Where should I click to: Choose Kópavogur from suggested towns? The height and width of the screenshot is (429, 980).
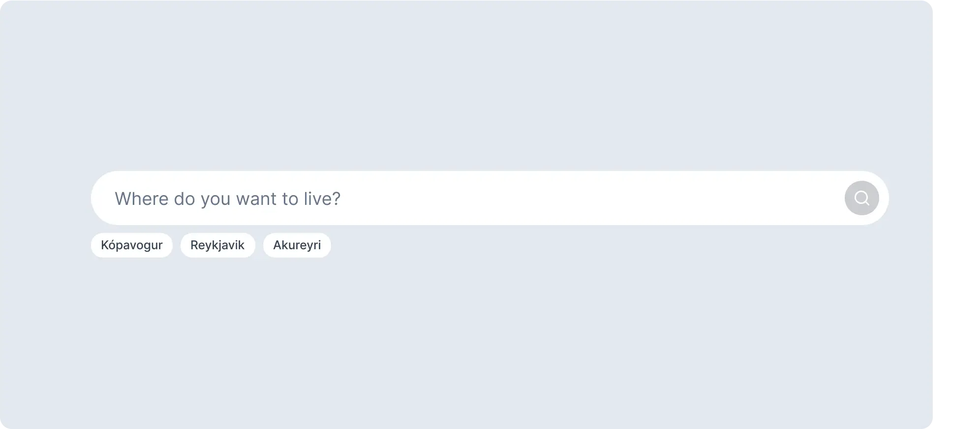pos(132,245)
